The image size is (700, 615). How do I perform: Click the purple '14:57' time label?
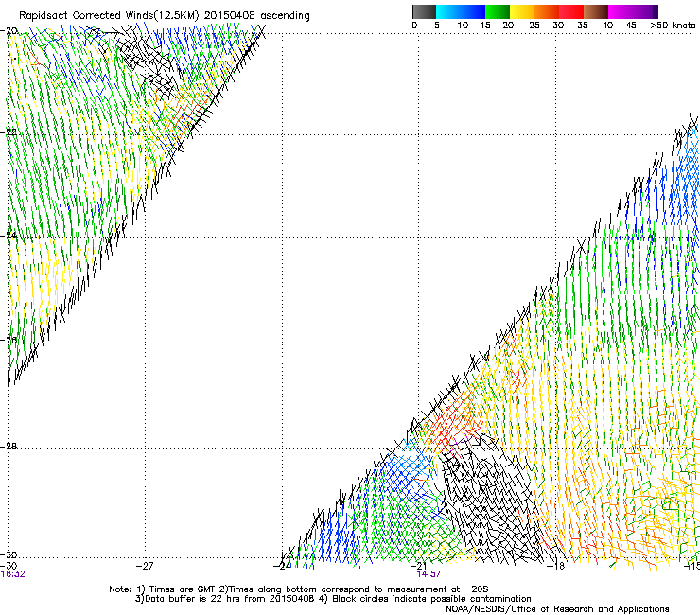[x=429, y=574]
